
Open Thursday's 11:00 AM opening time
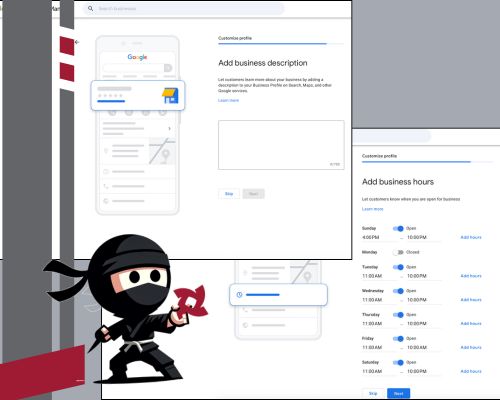point(379,324)
